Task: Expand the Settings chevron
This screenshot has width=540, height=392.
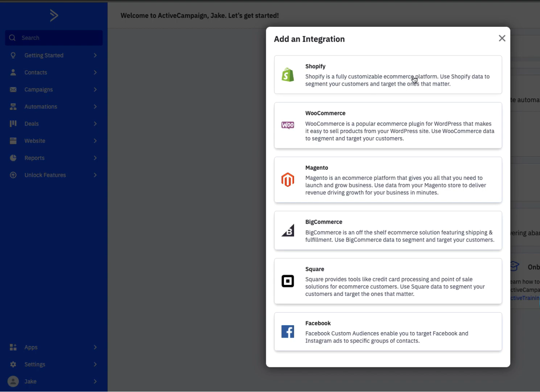Action: [95, 364]
